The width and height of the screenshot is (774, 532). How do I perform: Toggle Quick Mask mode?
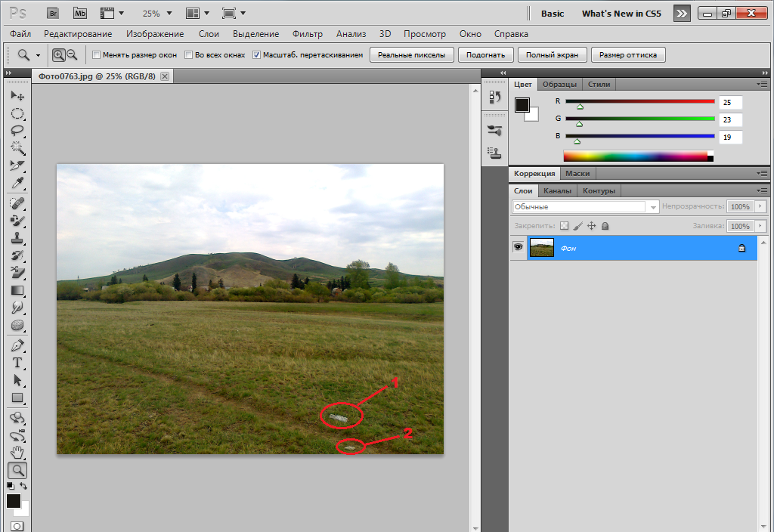click(17, 526)
